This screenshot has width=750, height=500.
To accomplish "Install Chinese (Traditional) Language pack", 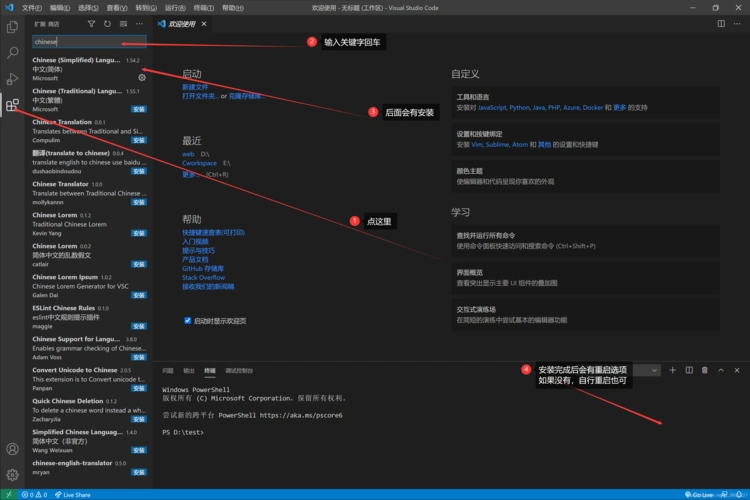I will click(139, 110).
